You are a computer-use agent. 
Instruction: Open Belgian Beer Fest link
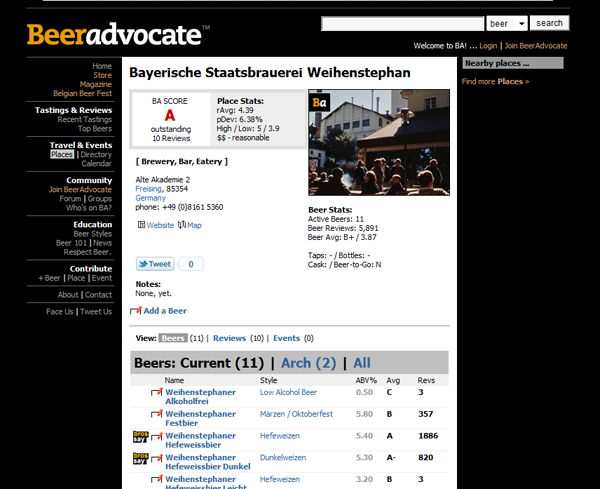(83, 93)
